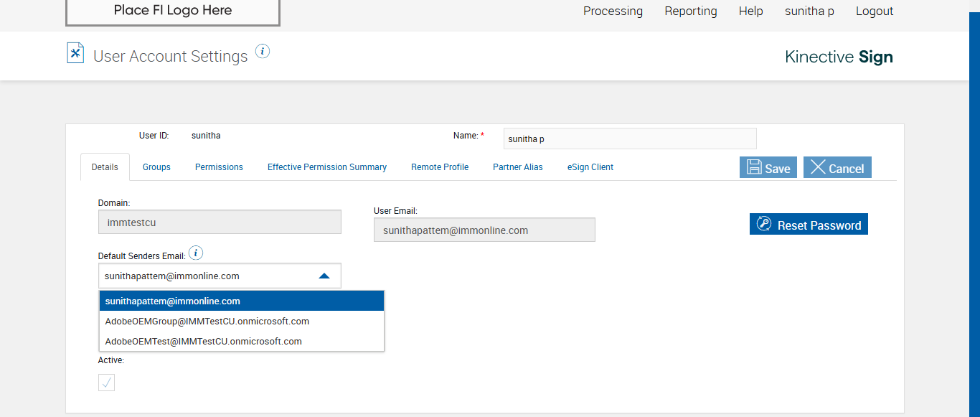Choose AdobeOEMTest@IMMTestCU.onmicrosoft.com from list

click(x=204, y=341)
